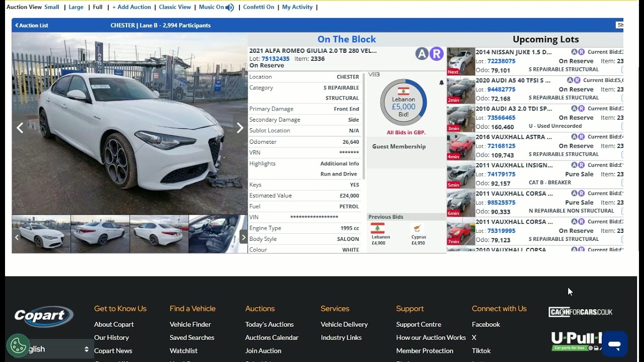The height and width of the screenshot is (362, 644).
Task: Open Audi A5 lot 94482775
Action: pyautogui.click(x=501, y=89)
